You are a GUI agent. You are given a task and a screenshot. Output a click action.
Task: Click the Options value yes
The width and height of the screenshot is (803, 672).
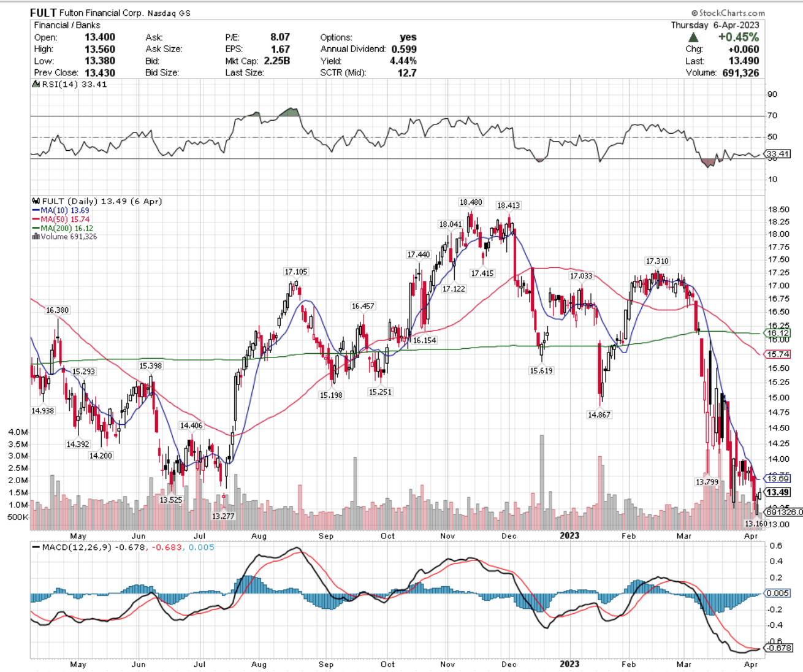coord(408,37)
